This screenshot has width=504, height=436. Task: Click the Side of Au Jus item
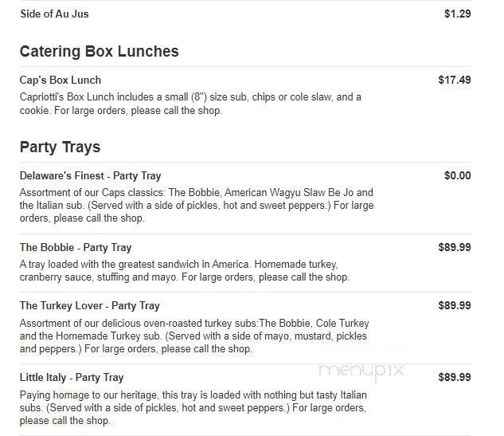54,14
